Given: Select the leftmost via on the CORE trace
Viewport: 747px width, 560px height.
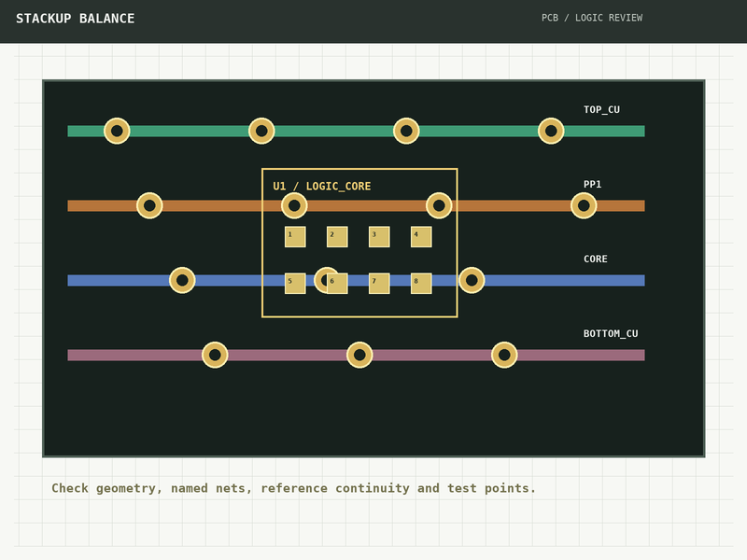Looking at the screenshot, I should click(x=182, y=281).
